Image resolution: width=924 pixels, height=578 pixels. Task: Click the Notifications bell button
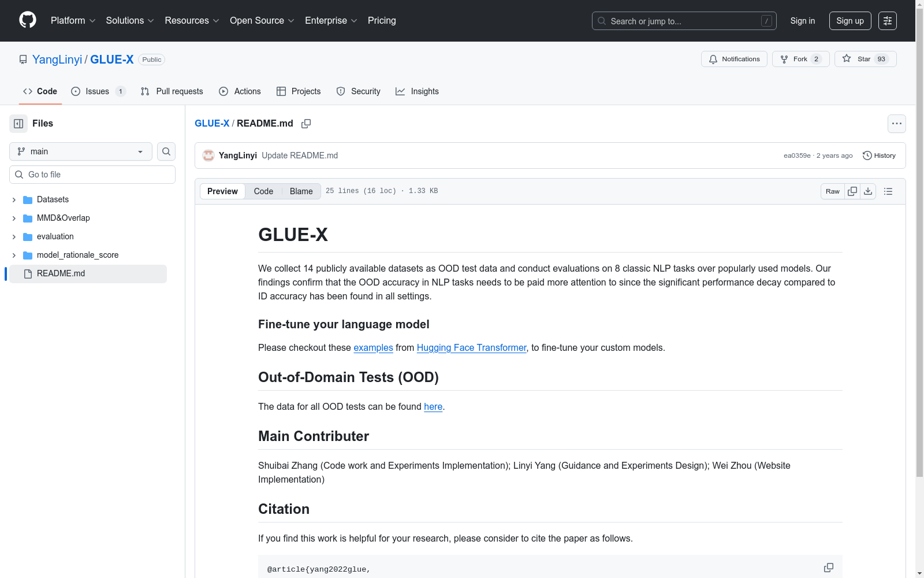click(x=734, y=59)
